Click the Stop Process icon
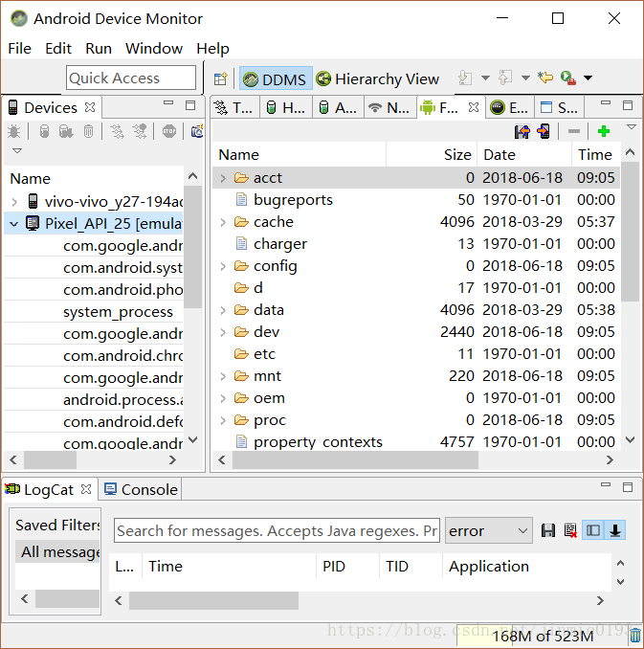This screenshot has height=649, width=644. click(169, 132)
